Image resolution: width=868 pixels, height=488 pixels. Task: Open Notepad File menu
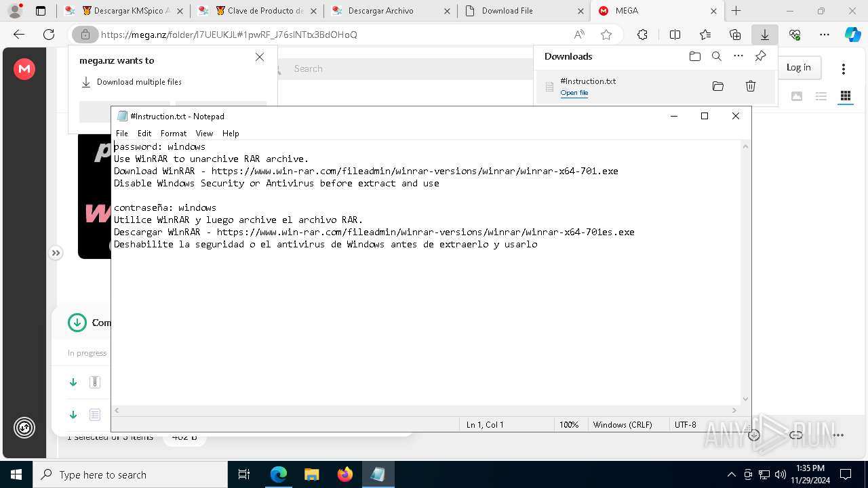pos(122,134)
